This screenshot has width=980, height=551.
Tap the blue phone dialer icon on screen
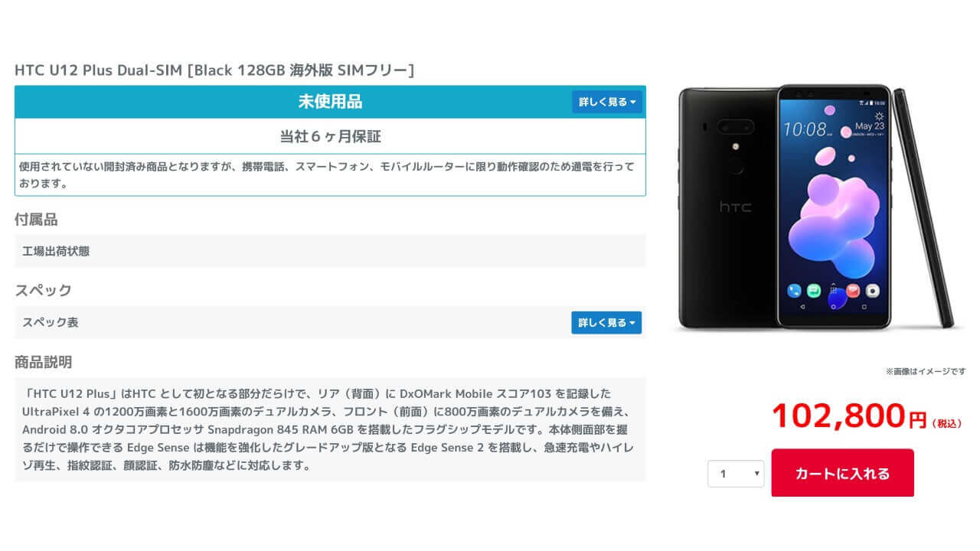tap(794, 291)
